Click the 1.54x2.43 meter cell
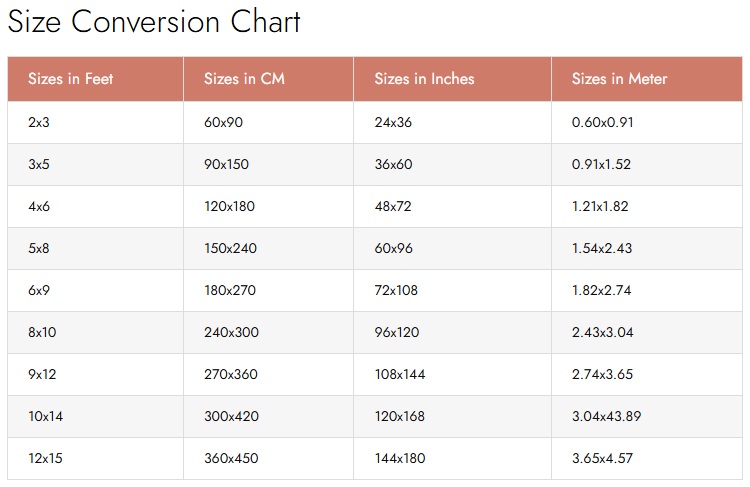This screenshot has height=487, width=750. (x=647, y=249)
